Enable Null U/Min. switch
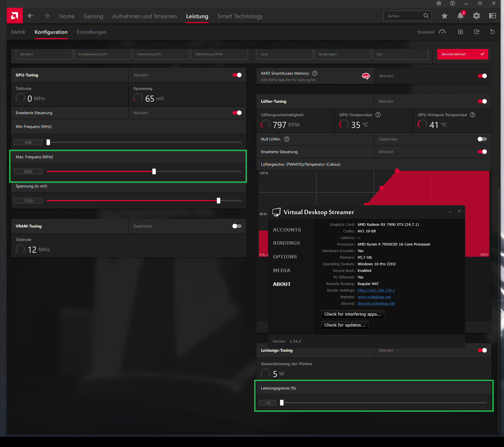This screenshot has width=504, height=447. (x=482, y=139)
